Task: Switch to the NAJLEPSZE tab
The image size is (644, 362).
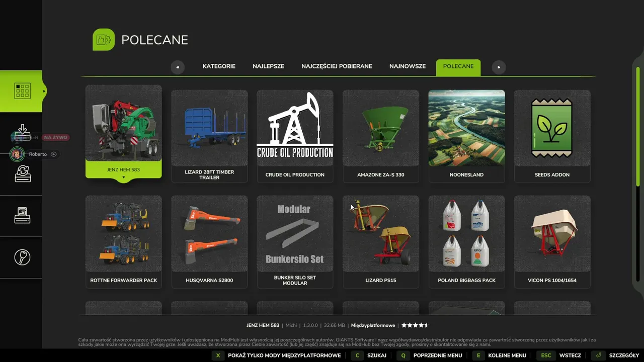Action: tap(268, 66)
